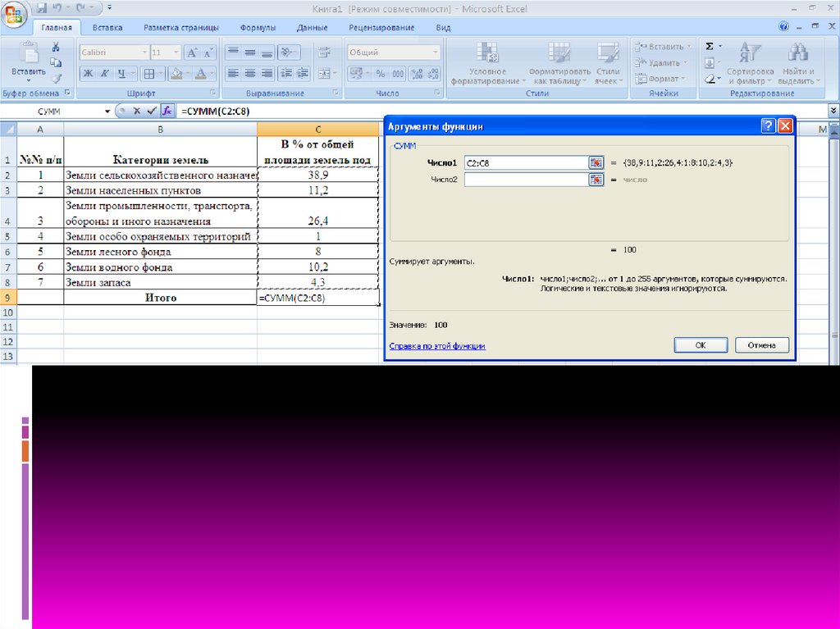Open the Общий number format dropdown
This screenshot has width=840, height=629.
[x=435, y=52]
